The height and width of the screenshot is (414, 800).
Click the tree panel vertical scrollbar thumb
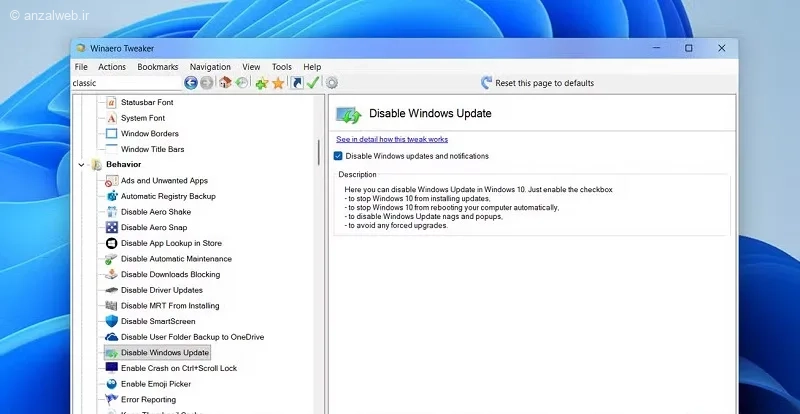click(x=319, y=152)
